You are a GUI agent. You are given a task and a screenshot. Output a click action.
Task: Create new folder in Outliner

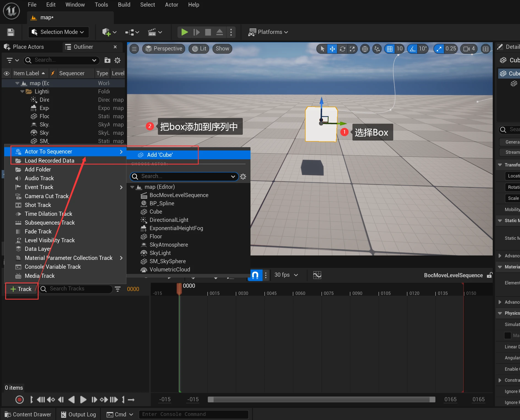(x=107, y=60)
